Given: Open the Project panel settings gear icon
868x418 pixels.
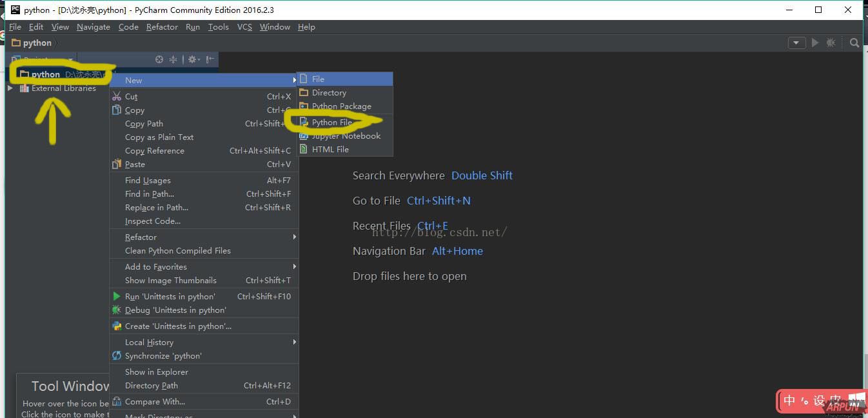Looking at the screenshot, I should tap(192, 59).
